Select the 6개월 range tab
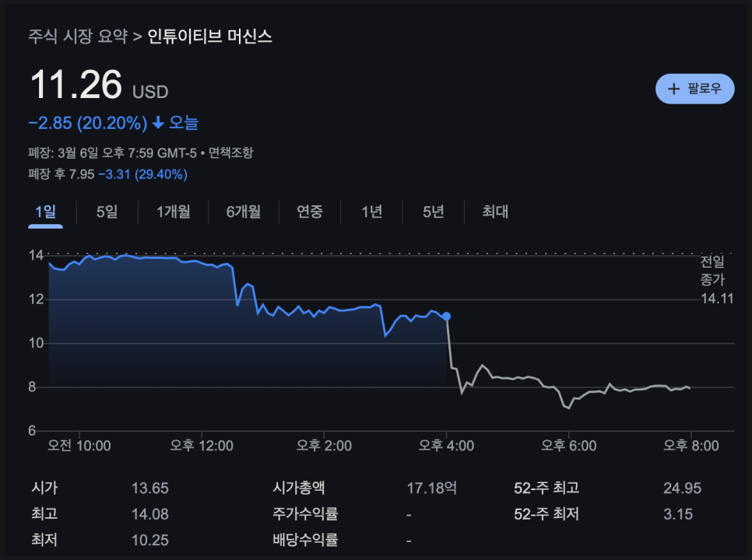The height and width of the screenshot is (560, 752). point(244,212)
